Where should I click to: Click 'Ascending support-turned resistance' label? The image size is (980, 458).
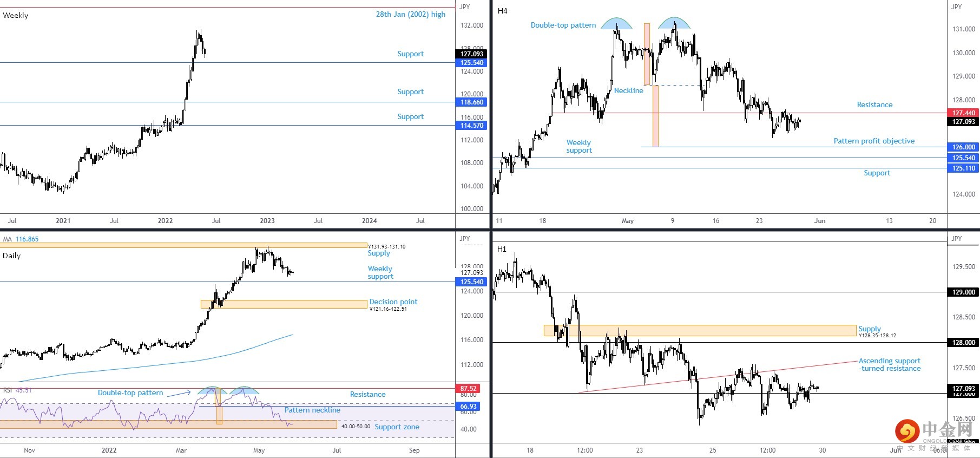click(x=890, y=364)
